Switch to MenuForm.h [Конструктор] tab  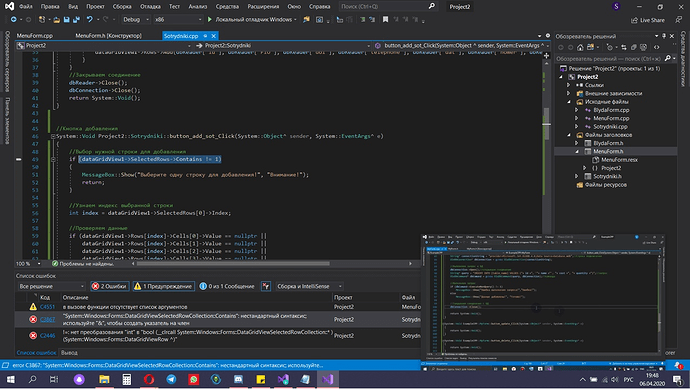click(108, 36)
